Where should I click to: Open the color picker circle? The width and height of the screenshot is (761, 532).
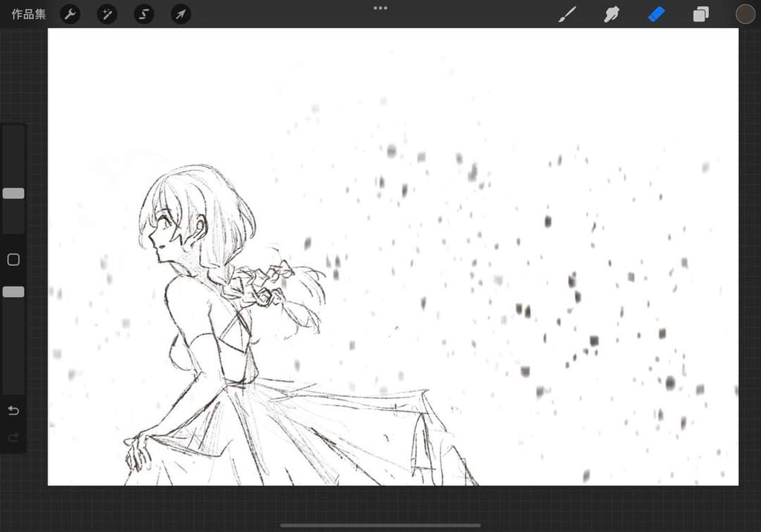745,14
